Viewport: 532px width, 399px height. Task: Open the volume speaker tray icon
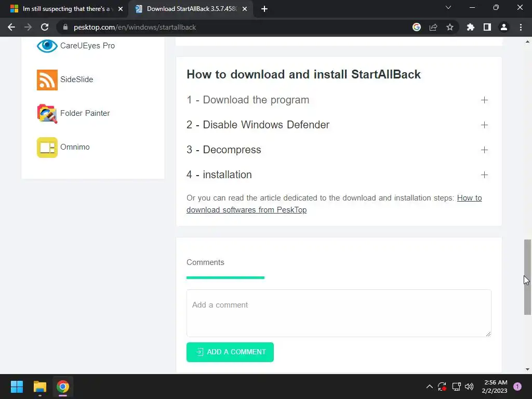469,387
